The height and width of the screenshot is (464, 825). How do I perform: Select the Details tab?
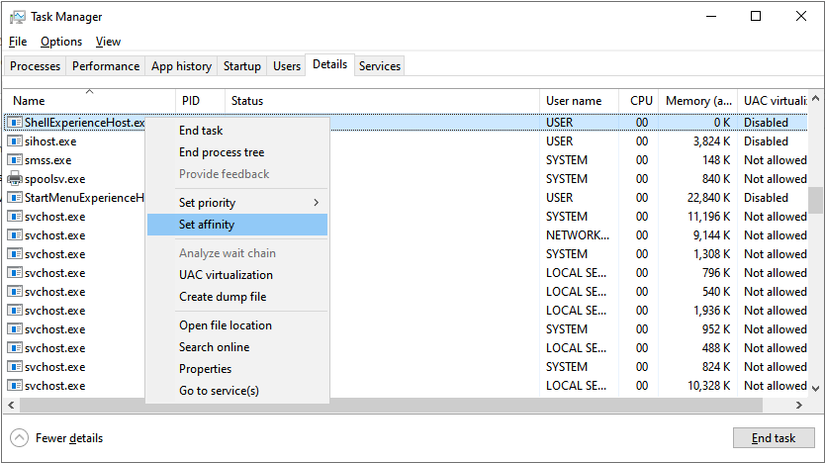click(330, 65)
